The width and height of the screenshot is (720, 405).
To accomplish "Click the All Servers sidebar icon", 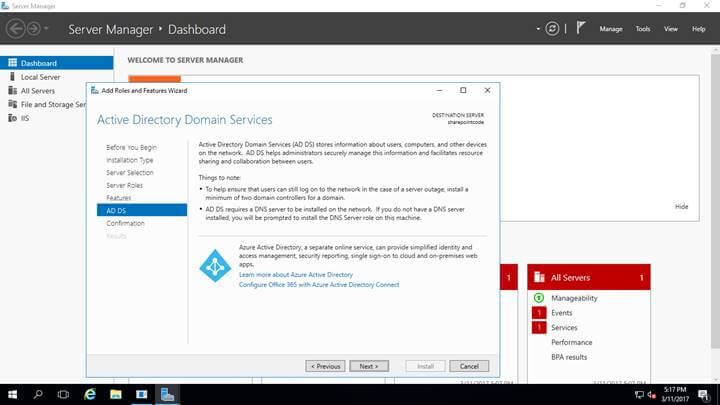I will click(12, 90).
